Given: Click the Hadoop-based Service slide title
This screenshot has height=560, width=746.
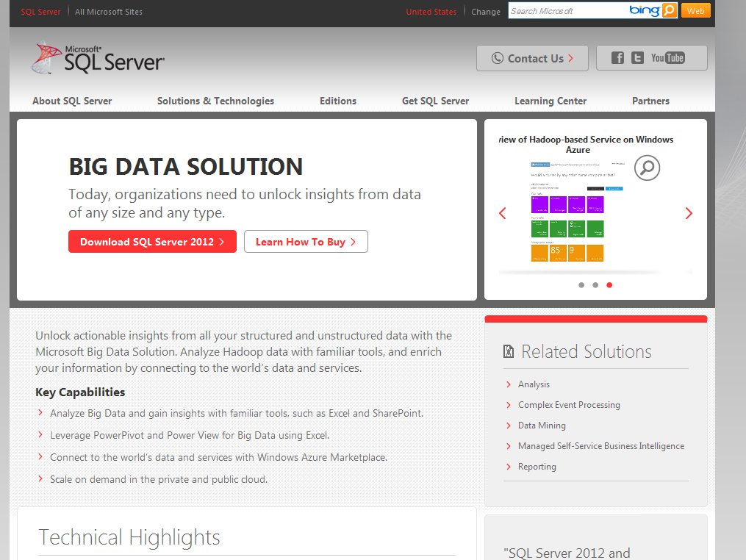Looking at the screenshot, I should [x=587, y=145].
